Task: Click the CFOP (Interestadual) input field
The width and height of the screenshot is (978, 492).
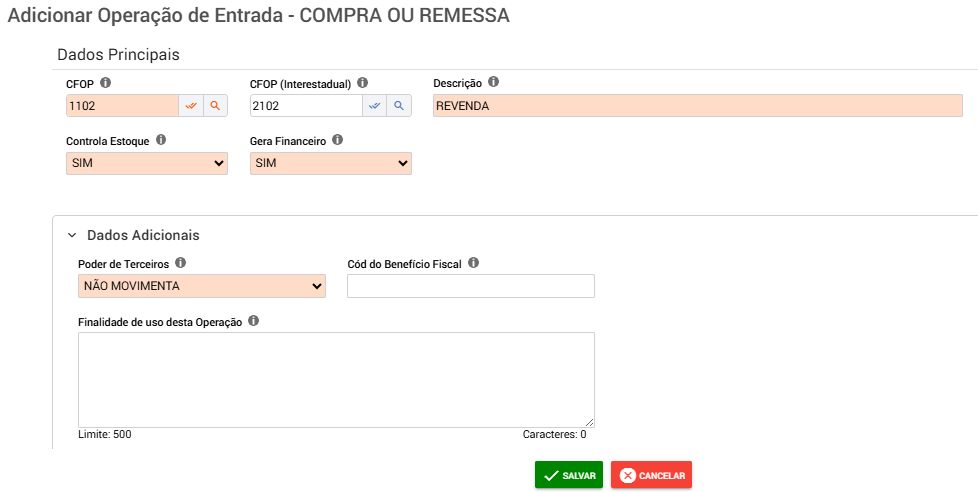Action: click(305, 106)
